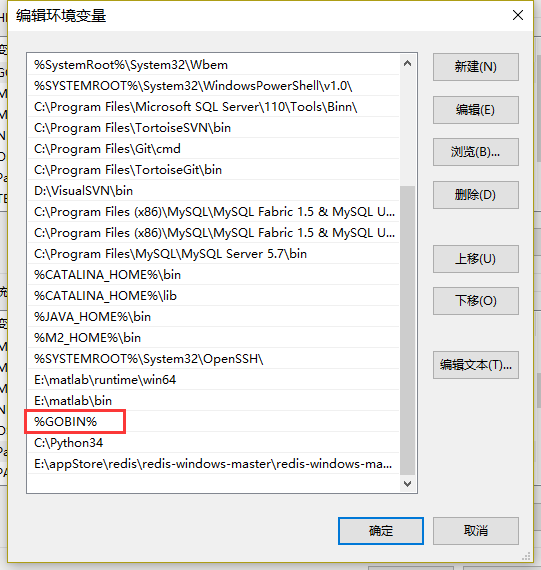Click the 删除(D) delete button
Viewport: 541px width, 570px height.
click(x=476, y=195)
